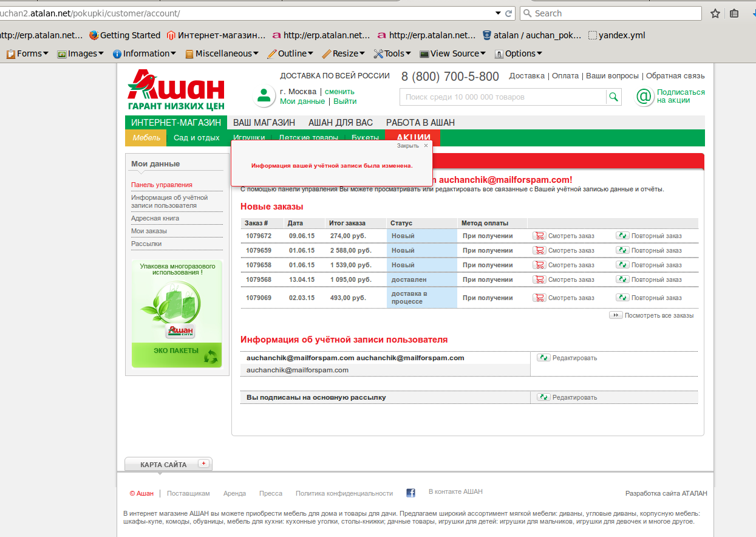Open Tools dropdown in developer toolbar
Viewport: 756px width, 537px height.
pos(393,53)
